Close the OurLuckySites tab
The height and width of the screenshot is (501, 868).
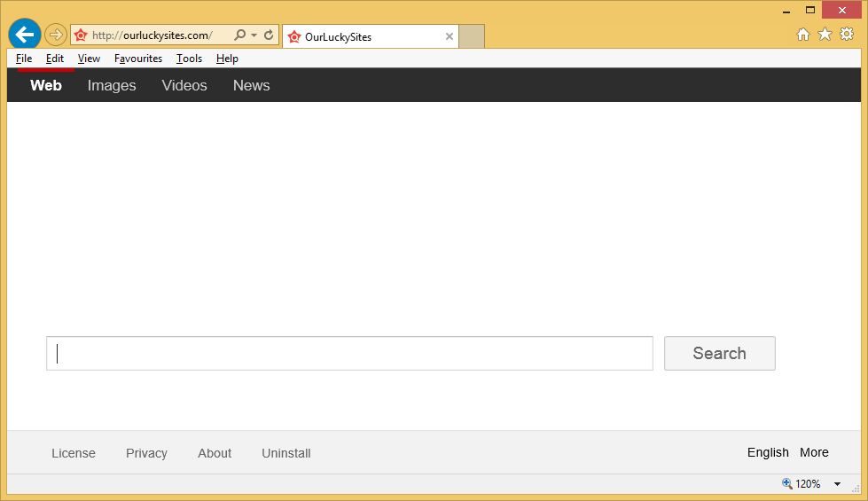tap(450, 36)
